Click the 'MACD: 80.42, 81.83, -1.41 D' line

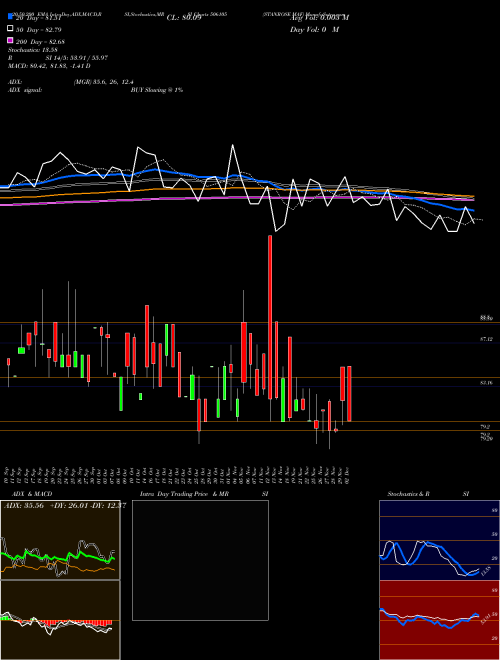[49, 66]
